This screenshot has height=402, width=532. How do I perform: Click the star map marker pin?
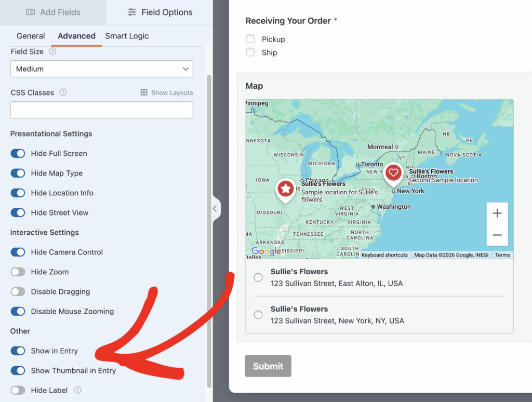pos(285,189)
